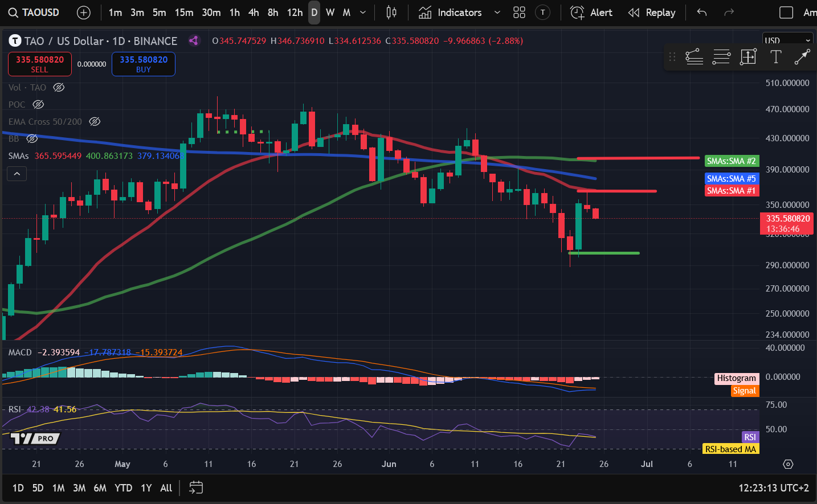Open the candlestick chart type selector
Viewport: 817px width, 504px height.
tap(391, 13)
